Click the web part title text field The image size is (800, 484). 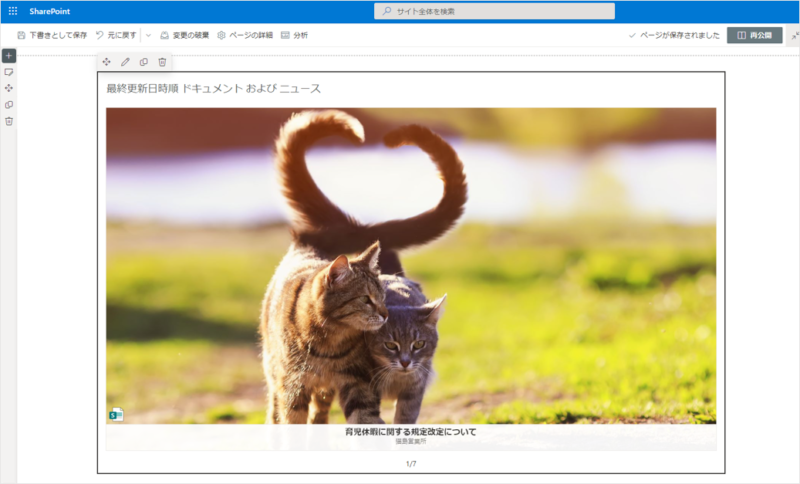tap(214, 89)
